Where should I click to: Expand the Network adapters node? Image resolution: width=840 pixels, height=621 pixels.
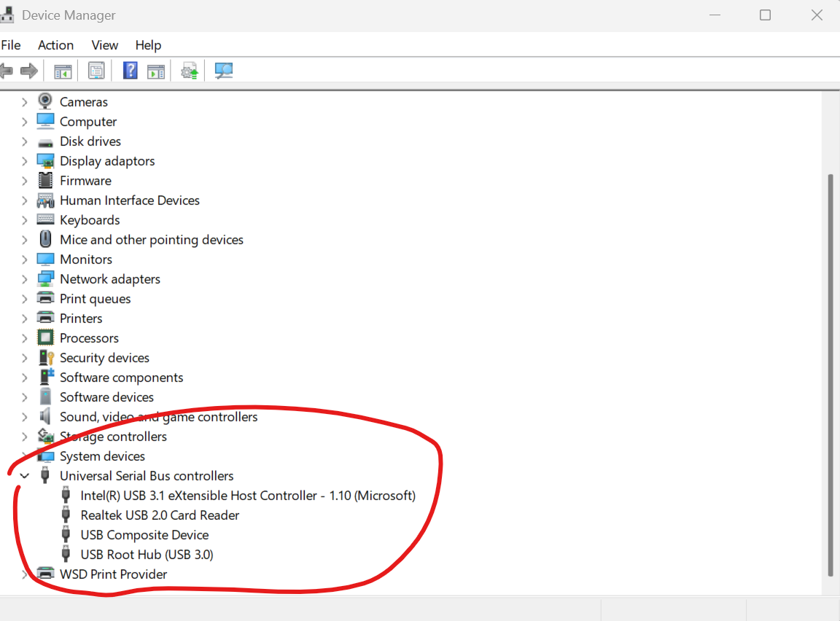click(x=24, y=278)
